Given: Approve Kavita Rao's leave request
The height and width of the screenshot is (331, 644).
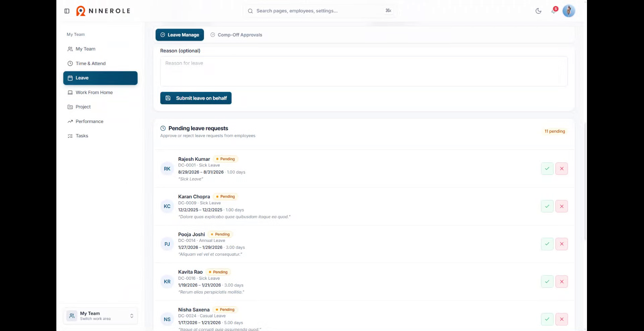Looking at the screenshot, I should 547,282.
